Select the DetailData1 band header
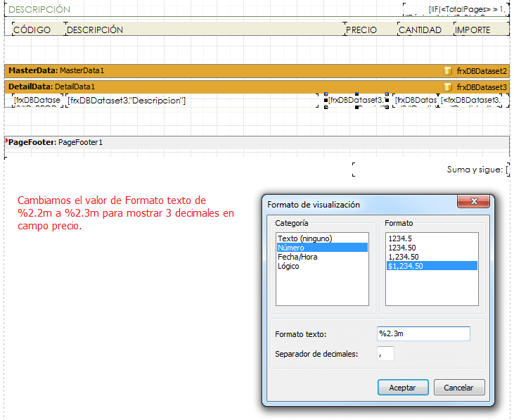Image resolution: width=514 pixels, height=420 pixels. 257,87
